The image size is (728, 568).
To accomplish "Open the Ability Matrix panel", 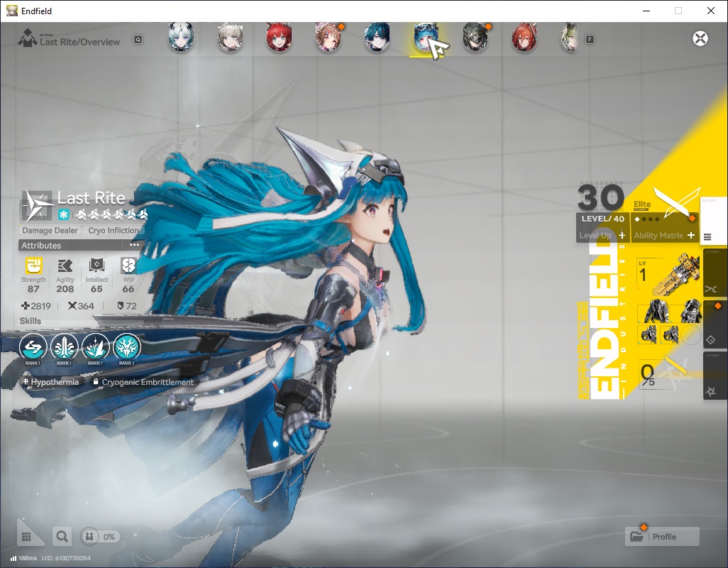I will (x=664, y=236).
